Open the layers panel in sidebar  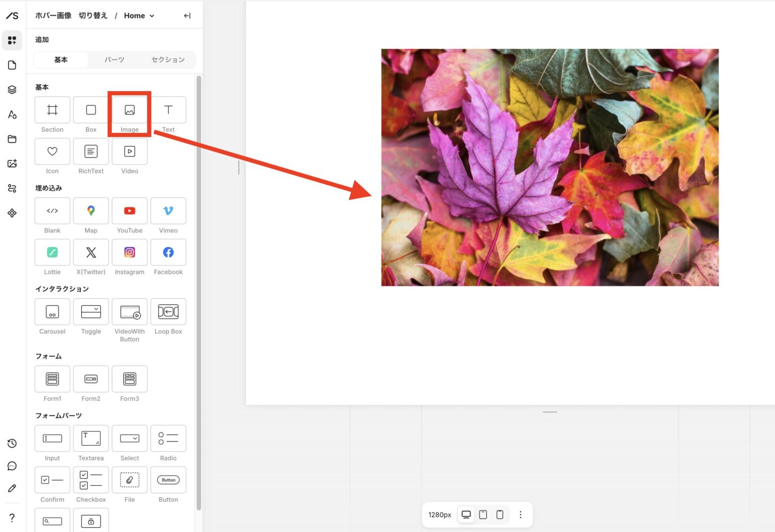click(x=12, y=90)
